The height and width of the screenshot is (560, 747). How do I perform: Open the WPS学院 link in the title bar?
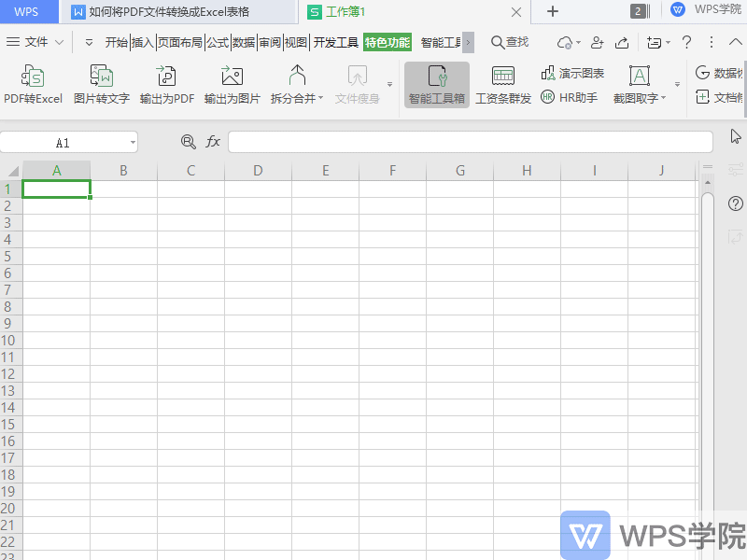(707, 9)
